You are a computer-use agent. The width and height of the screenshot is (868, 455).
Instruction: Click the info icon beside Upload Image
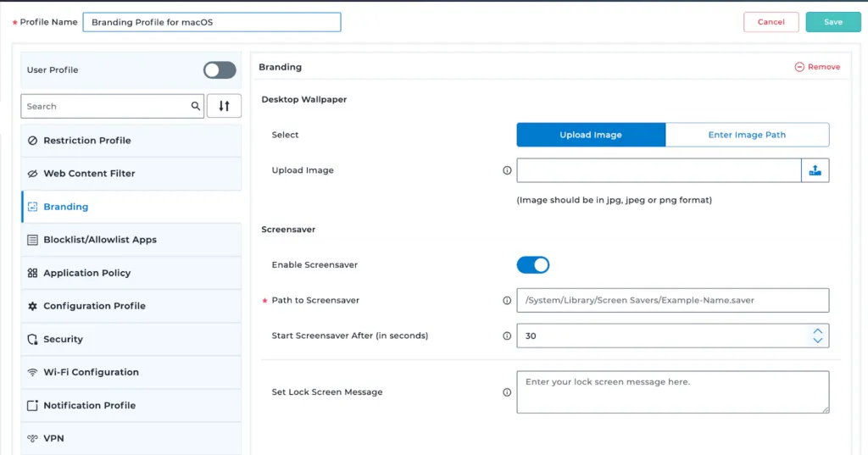coord(507,170)
